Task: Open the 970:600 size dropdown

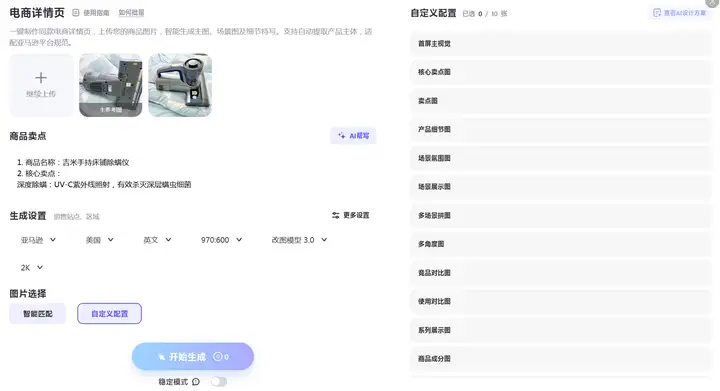Action: tap(221, 240)
